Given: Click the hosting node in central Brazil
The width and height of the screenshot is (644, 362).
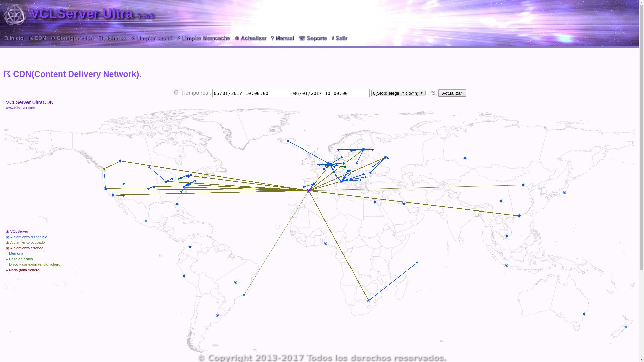Looking at the screenshot, I should (236, 282).
